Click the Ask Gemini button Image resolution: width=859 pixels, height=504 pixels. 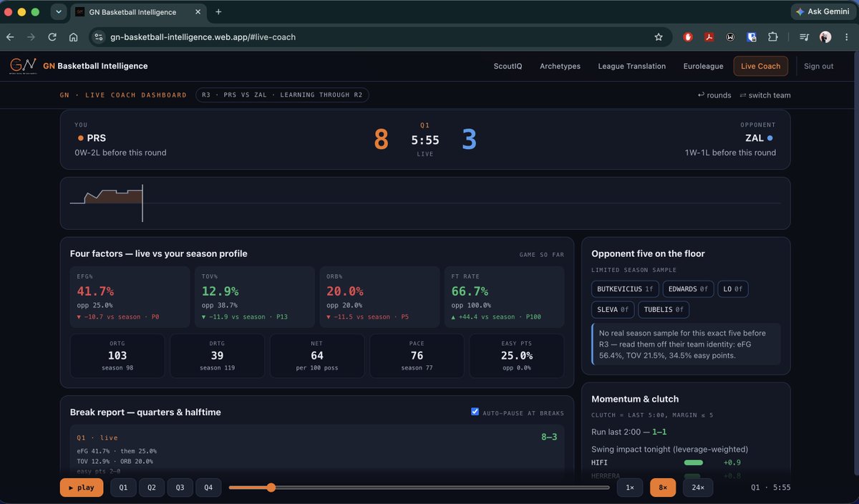click(x=822, y=12)
